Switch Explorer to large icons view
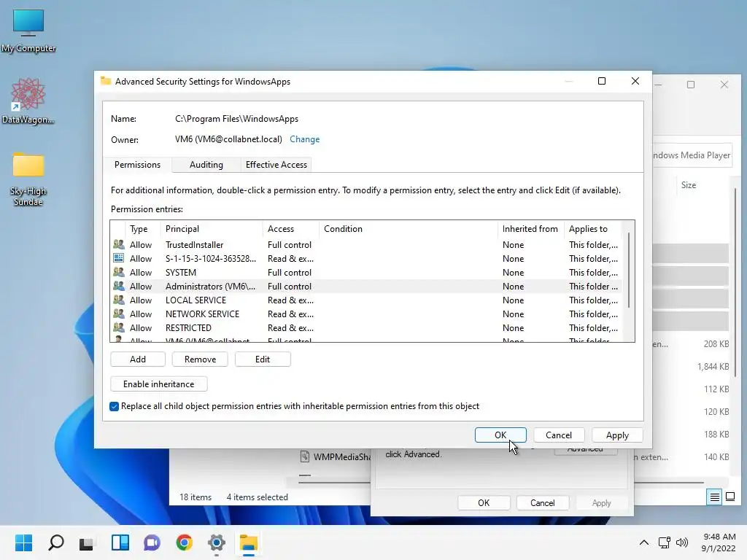This screenshot has width=747, height=560. 729,497
